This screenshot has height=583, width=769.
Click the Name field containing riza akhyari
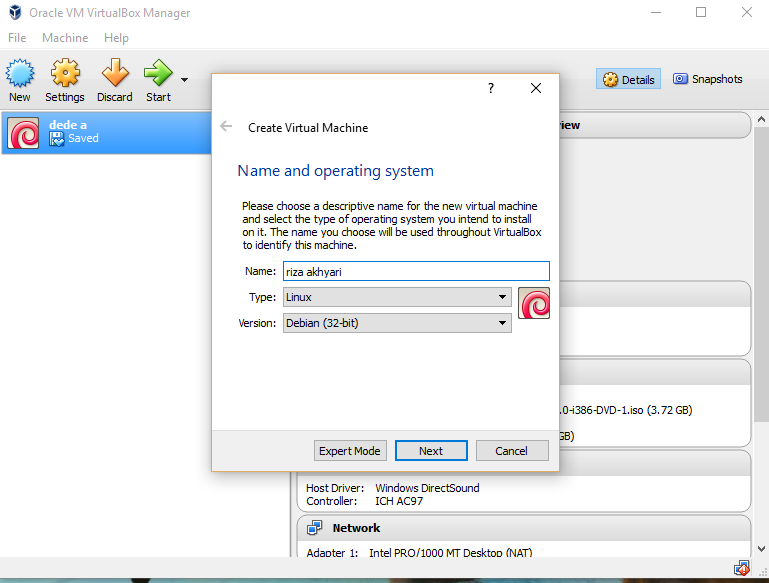point(416,271)
